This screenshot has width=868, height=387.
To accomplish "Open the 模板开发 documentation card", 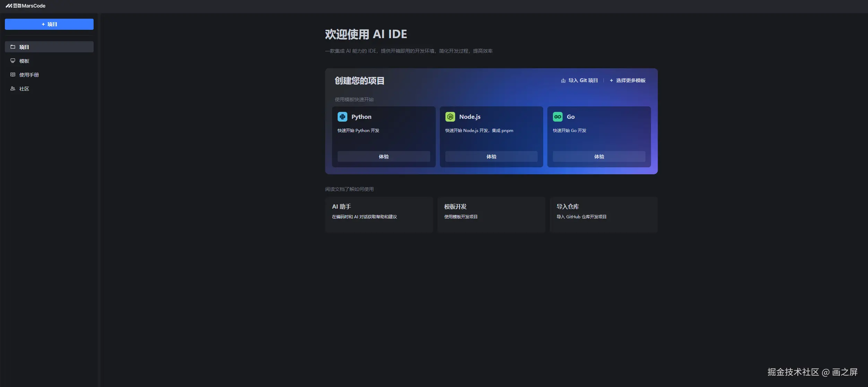I will click(x=491, y=214).
